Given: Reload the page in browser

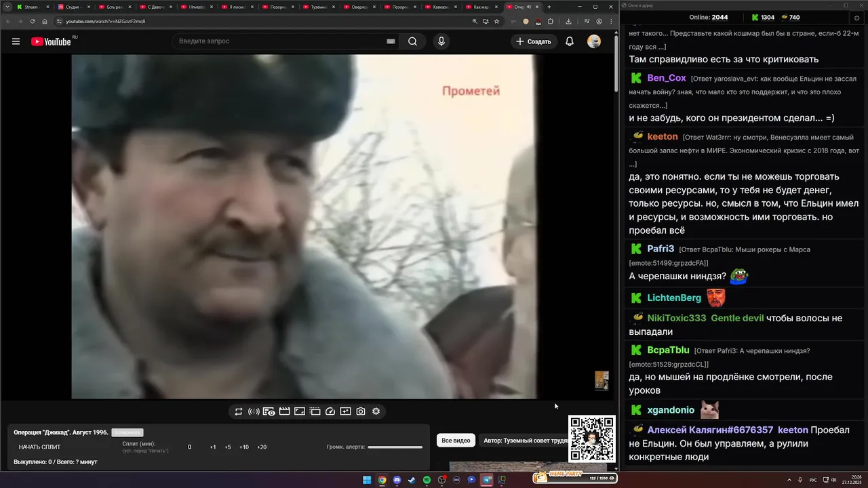Looking at the screenshot, I should point(33,21).
